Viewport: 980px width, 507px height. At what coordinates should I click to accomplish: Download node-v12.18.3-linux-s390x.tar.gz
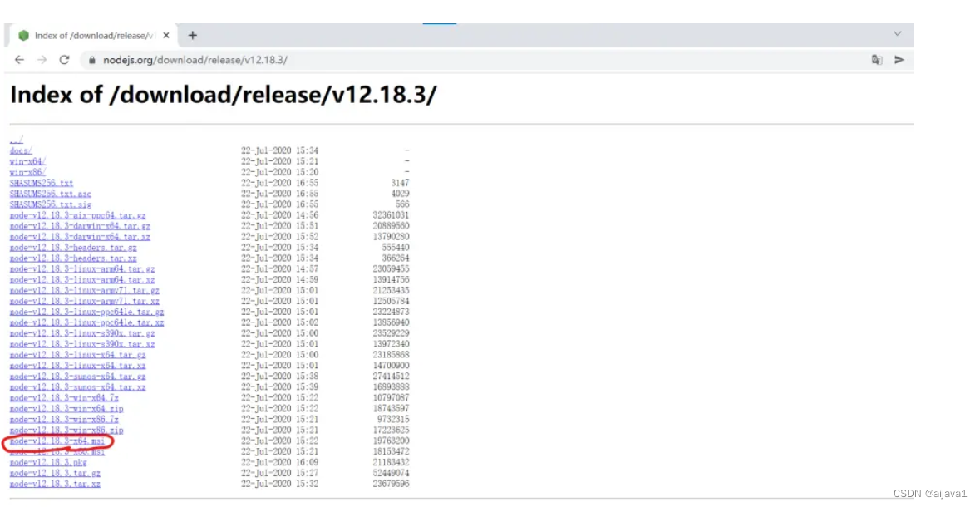82,333
